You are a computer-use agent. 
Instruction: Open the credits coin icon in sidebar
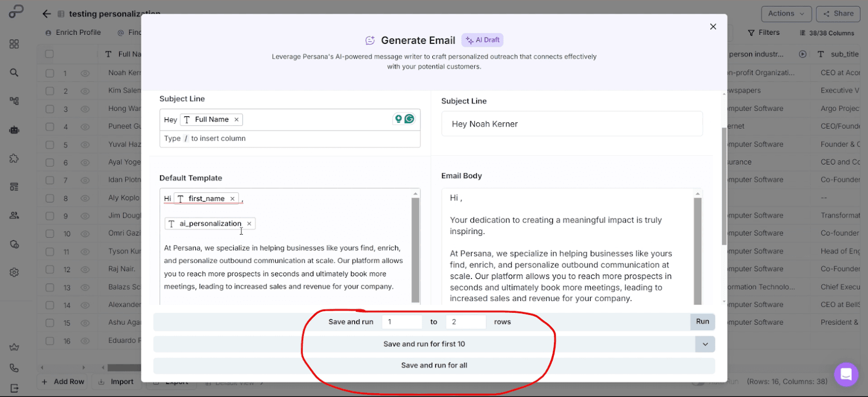click(x=14, y=244)
